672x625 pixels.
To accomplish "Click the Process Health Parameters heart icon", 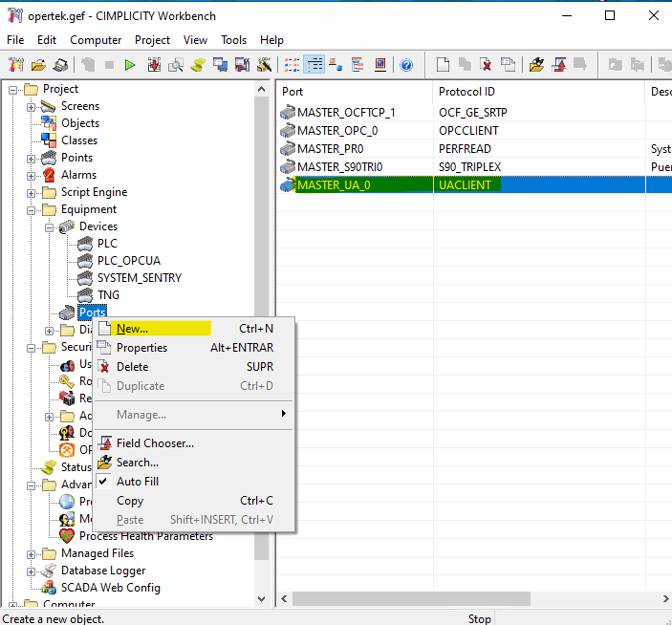I will click(x=67, y=536).
